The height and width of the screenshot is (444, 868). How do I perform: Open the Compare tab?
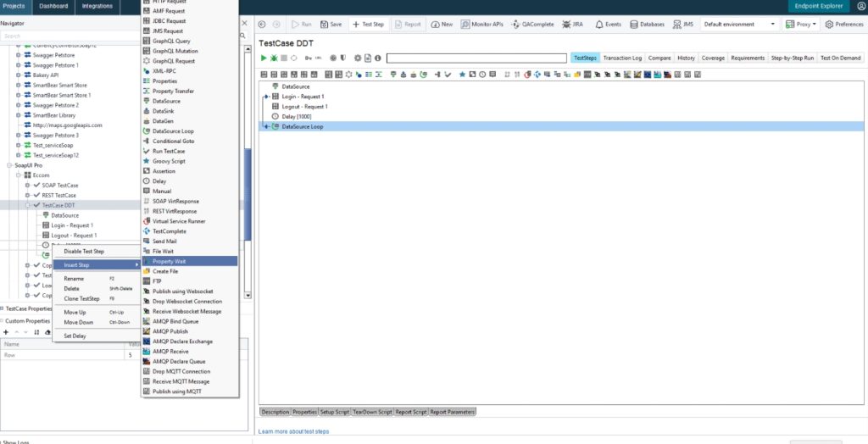pyautogui.click(x=659, y=58)
